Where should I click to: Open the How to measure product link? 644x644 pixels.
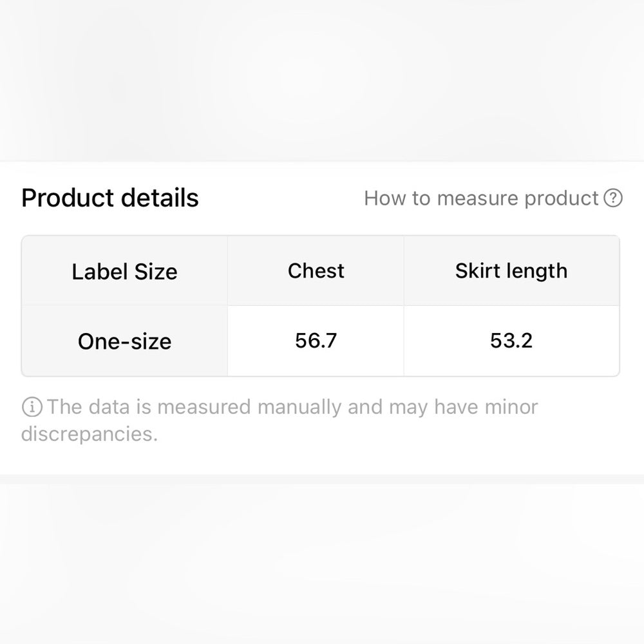point(481,198)
